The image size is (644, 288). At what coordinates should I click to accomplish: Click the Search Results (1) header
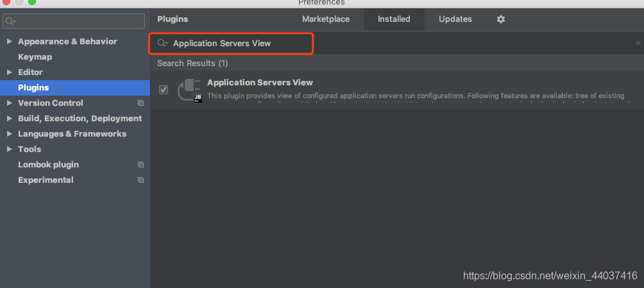[192, 64]
